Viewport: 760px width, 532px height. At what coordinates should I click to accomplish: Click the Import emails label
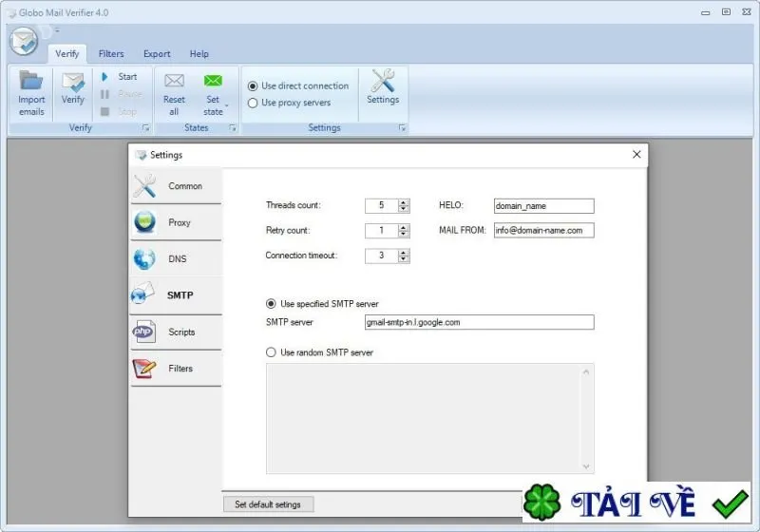pyautogui.click(x=31, y=105)
